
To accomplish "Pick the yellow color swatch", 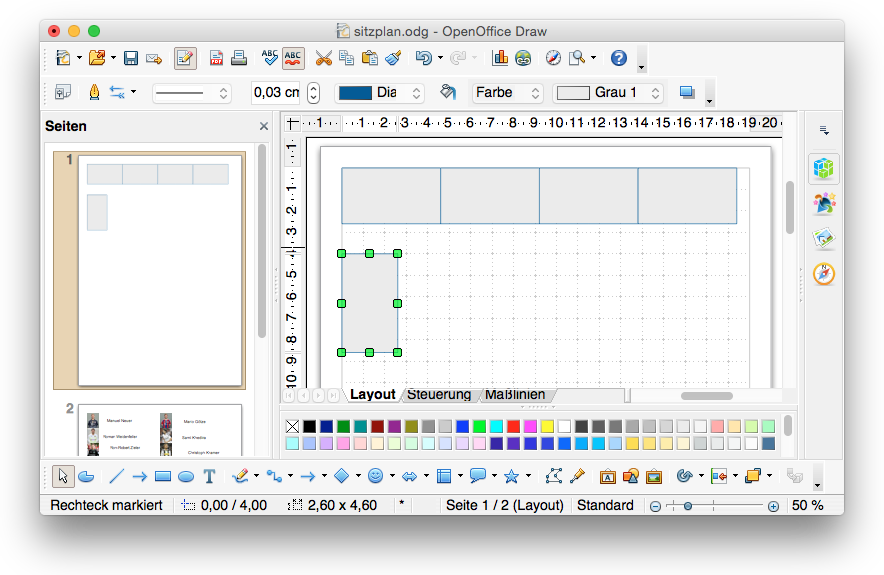I will point(547,426).
